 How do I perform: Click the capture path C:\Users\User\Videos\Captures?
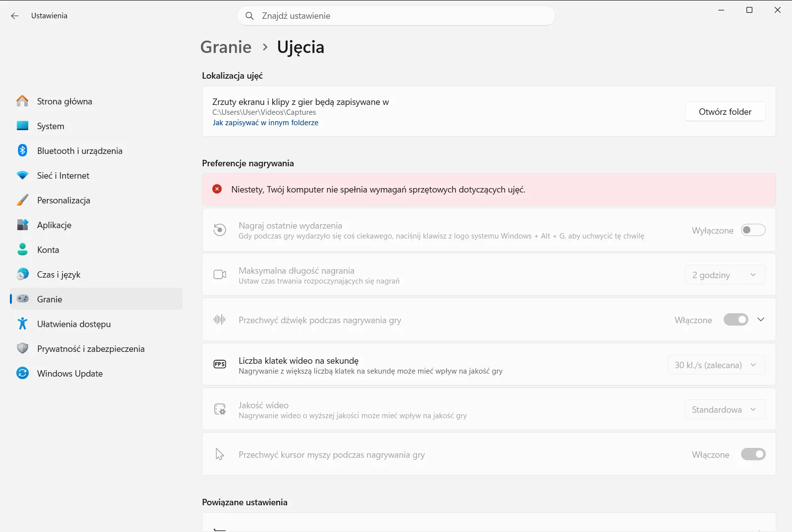[264, 112]
